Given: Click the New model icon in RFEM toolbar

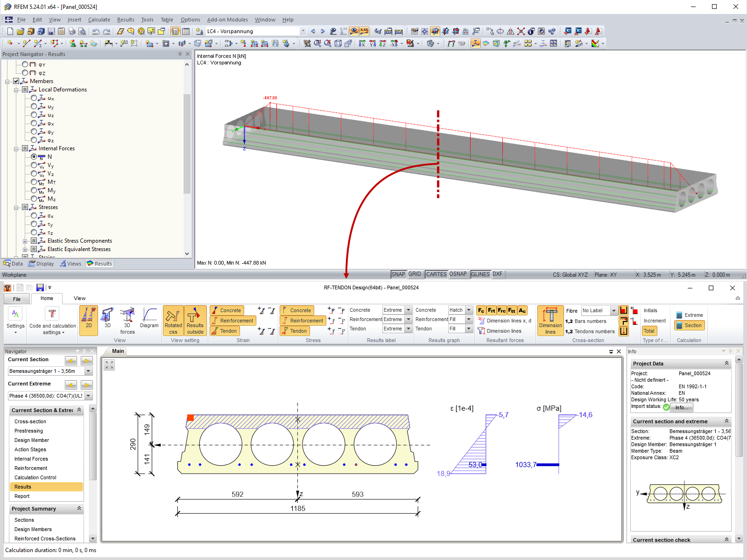Looking at the screenshot, I should 10,31.
